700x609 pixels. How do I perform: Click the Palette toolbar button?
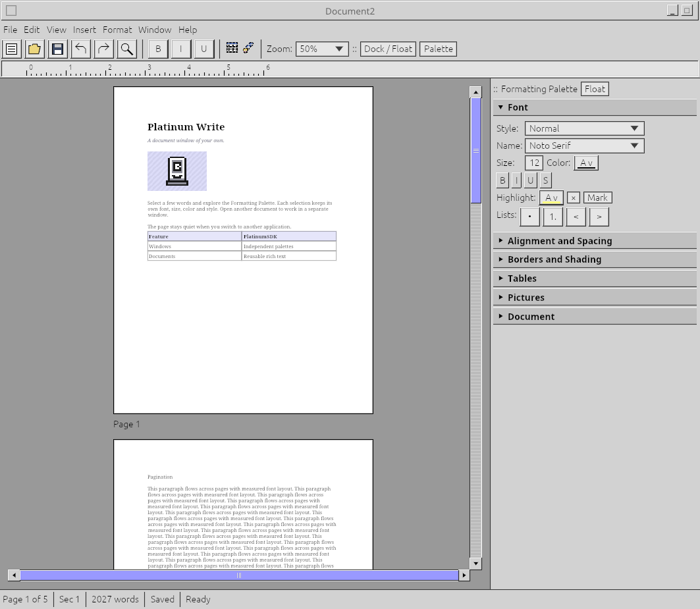439,49
